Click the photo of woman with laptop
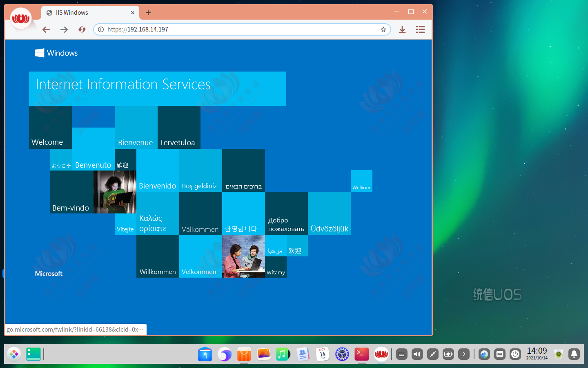 point(115,192)
